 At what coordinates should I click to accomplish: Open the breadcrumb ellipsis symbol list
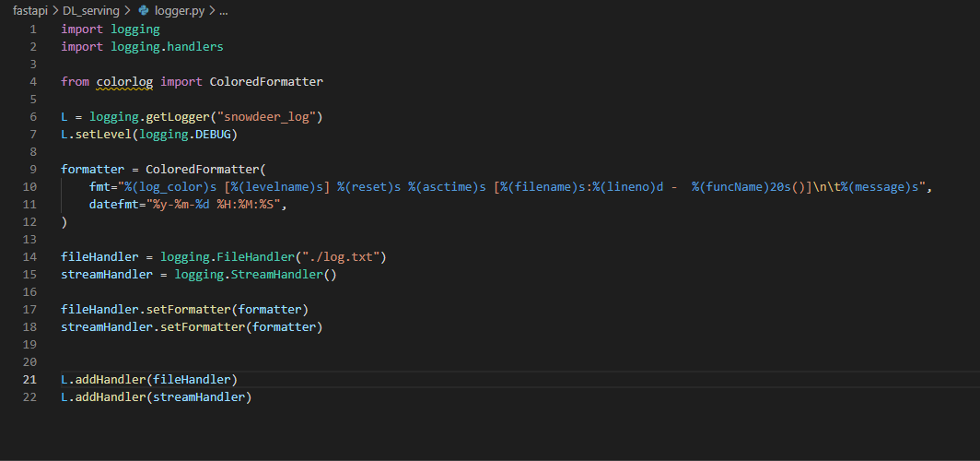click(x=223, y=11)
